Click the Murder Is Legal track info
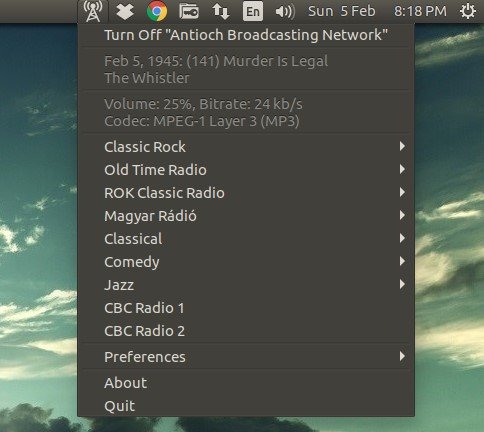This screenshot has width=484, height=432. click(x=216, y=61)
